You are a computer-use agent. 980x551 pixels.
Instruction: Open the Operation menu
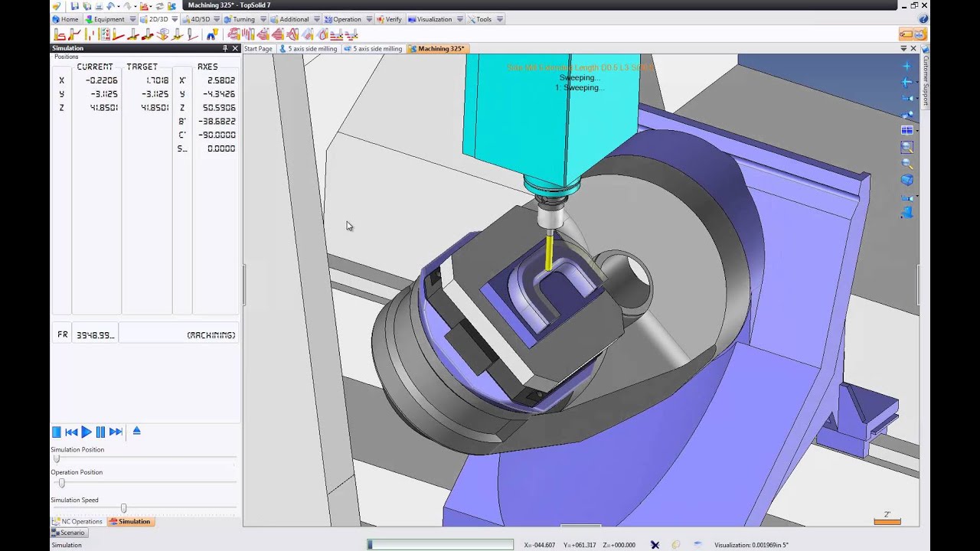(342, 19)
